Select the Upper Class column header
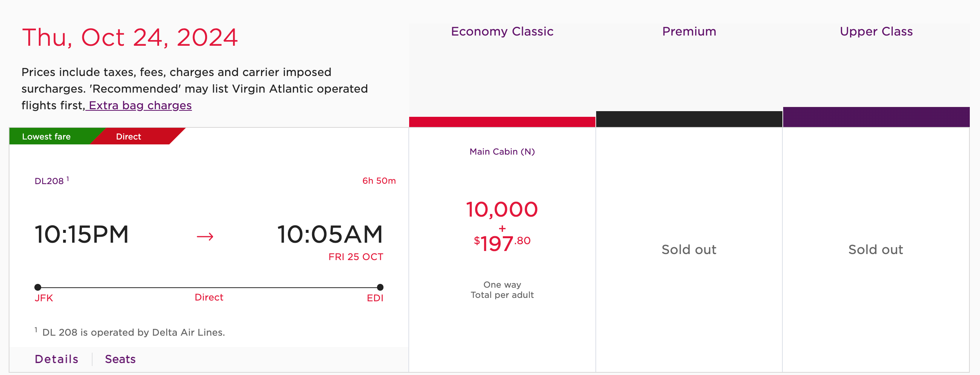Screen dimensions: 980x375 (876, 31)
